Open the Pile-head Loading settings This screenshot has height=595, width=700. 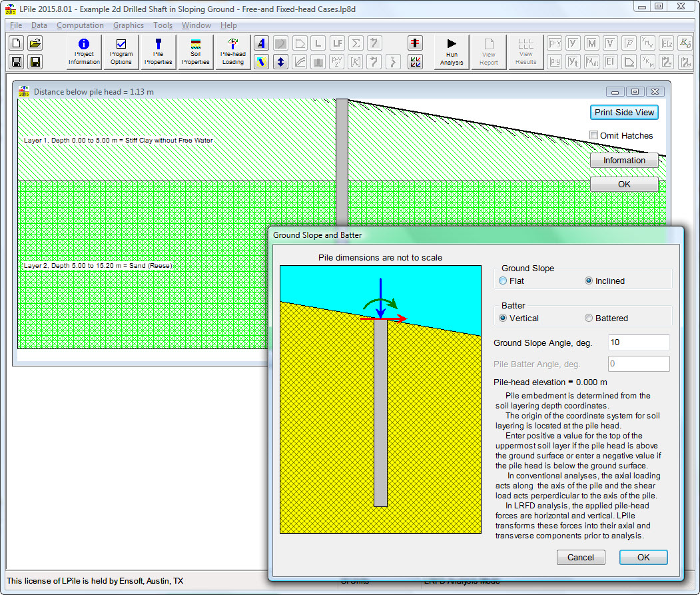coord(233,52)
